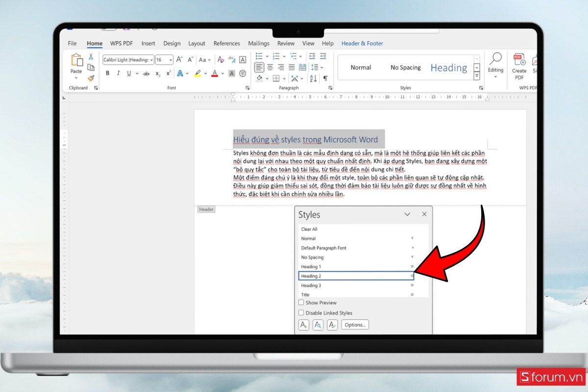Open the font name dropdown

pyautogui.click(x=151, y=60)
